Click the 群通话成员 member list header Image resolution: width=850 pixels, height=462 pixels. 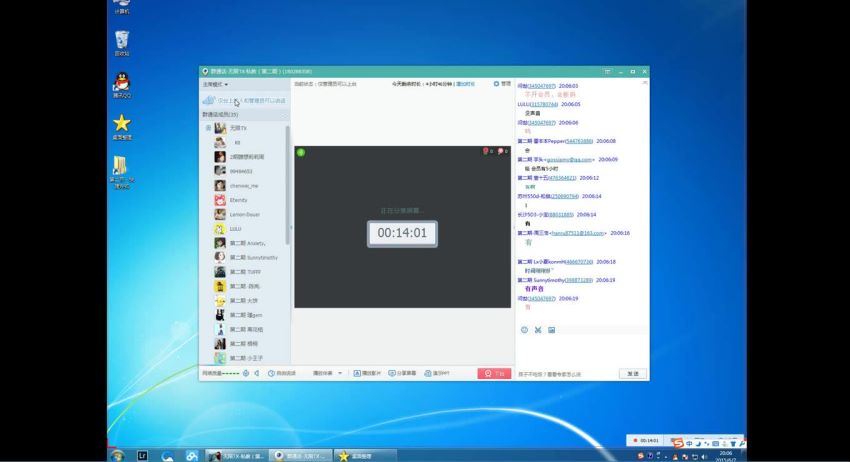click(x=244, y=114)
